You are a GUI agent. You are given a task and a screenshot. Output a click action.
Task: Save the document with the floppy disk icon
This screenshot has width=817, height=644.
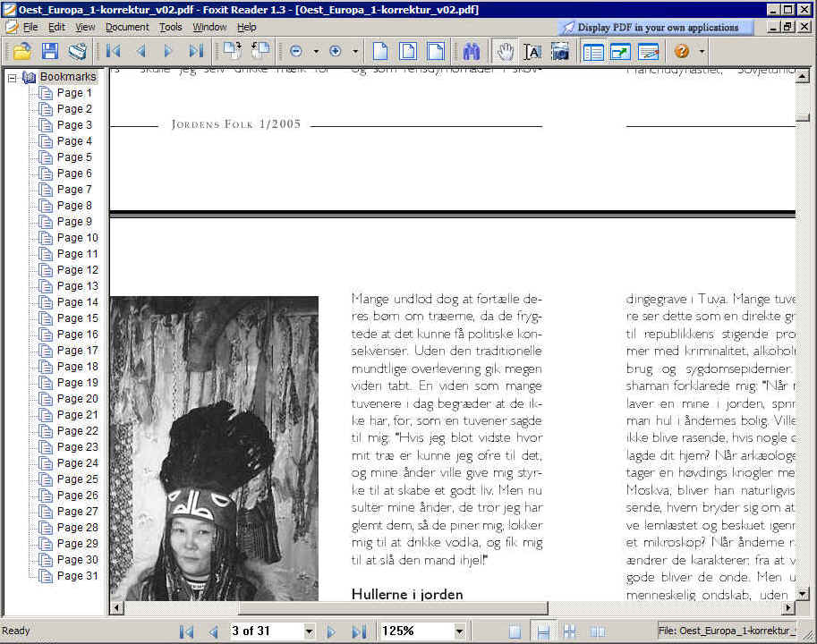point(49,51)
